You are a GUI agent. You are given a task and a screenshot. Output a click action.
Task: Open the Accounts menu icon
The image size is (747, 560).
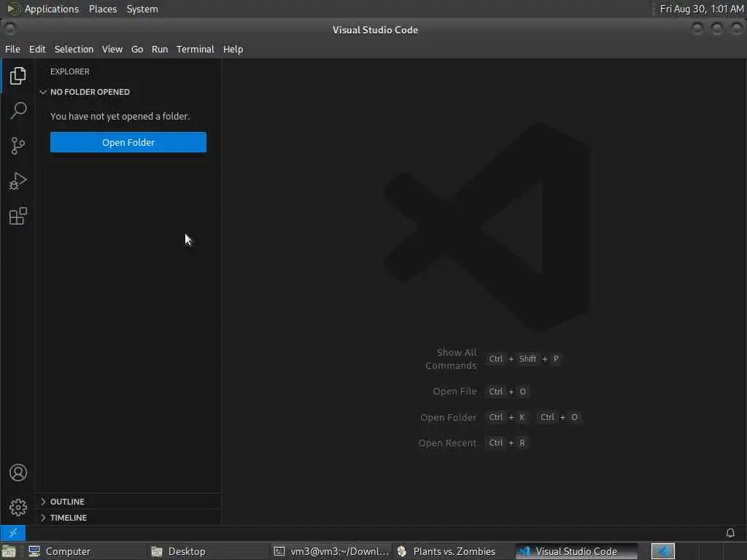[x=18, y=472]
